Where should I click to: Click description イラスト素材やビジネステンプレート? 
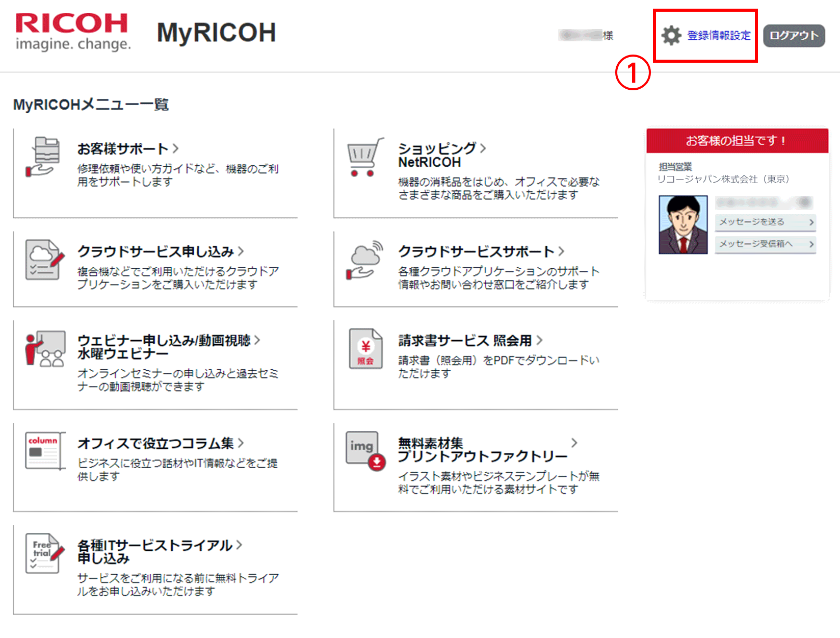498,483
